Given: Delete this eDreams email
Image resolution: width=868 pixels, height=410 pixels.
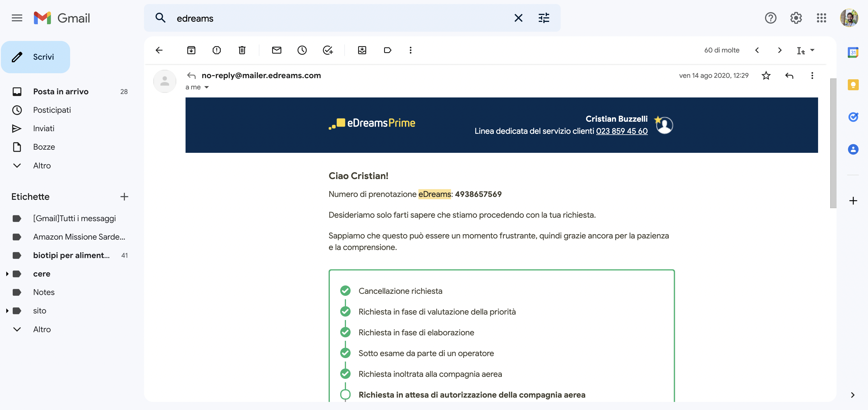Looking at the screenshot, I should pyautogui.click(x=242, y=50).
